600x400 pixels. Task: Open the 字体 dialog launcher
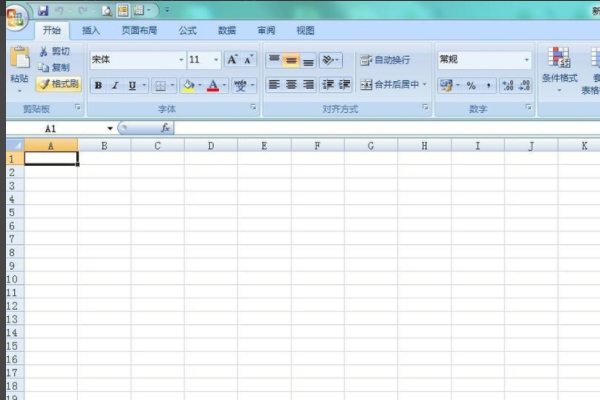(x=253, y=107)
